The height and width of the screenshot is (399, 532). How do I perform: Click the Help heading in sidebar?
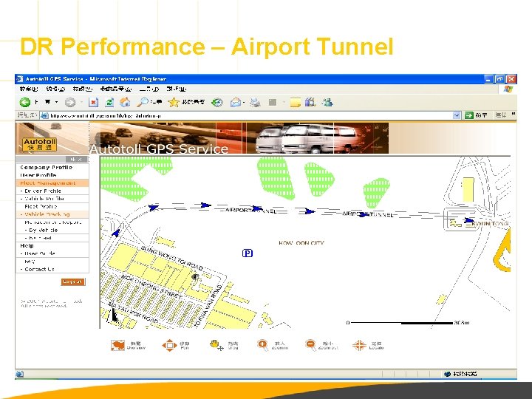click(27, 245)
